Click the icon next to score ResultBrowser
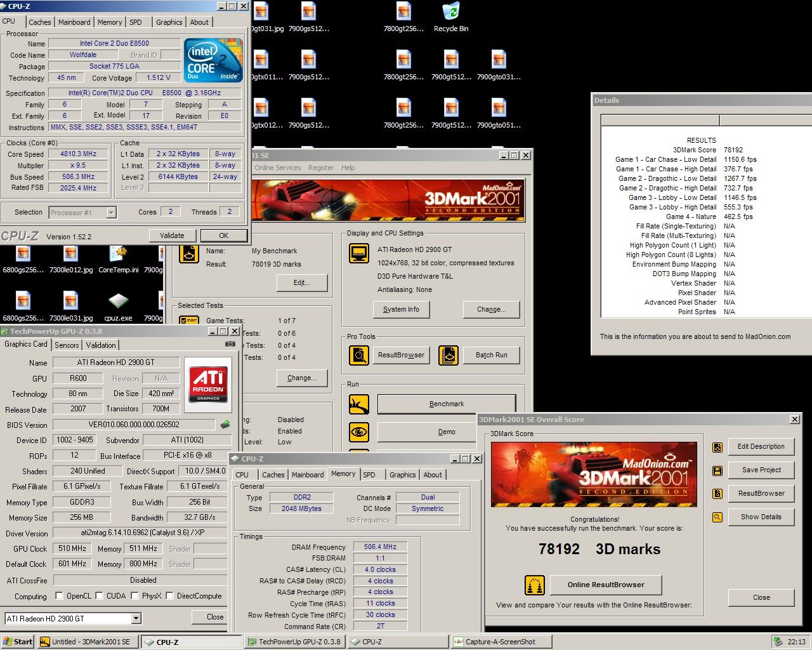The image size is (812, 650). click(717, 494)
